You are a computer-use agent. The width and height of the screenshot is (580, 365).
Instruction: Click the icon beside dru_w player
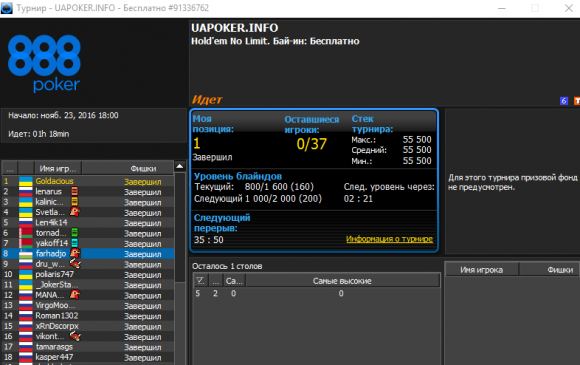pyautogui.click(x=75, y=264)
